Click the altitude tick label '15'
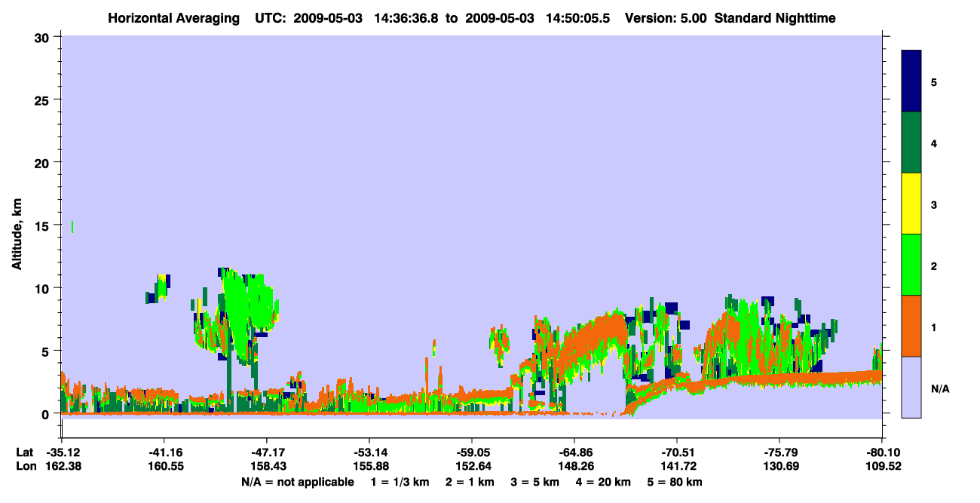Screen dimensions: 980x503 click(x=42, y=225)
